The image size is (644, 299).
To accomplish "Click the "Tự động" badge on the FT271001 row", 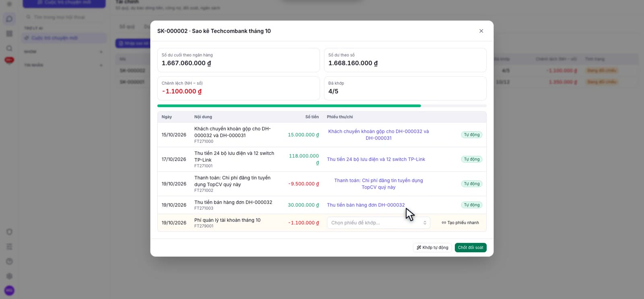I will point(472,159).
